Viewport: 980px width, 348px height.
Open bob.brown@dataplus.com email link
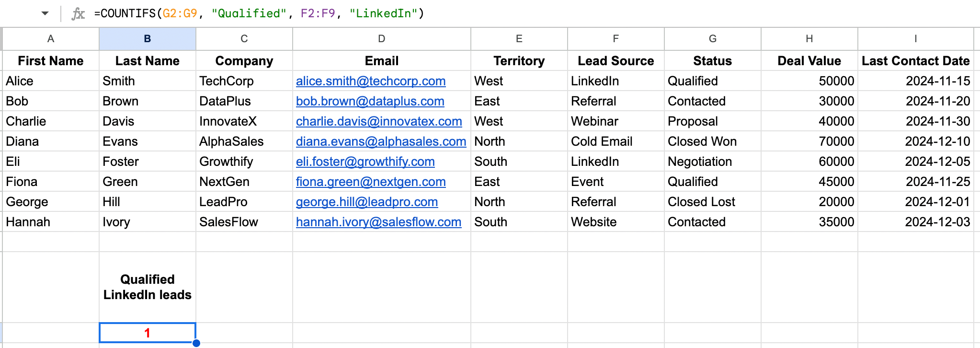coord(370,101)
